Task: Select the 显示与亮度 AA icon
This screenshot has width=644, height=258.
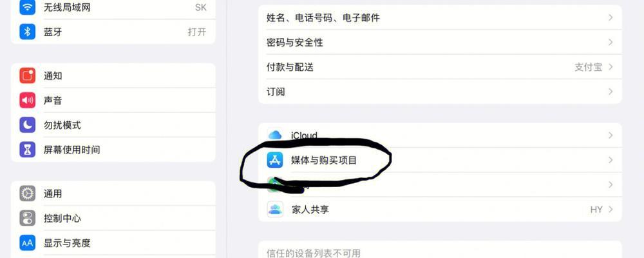Action: click(x=28, y=243)
